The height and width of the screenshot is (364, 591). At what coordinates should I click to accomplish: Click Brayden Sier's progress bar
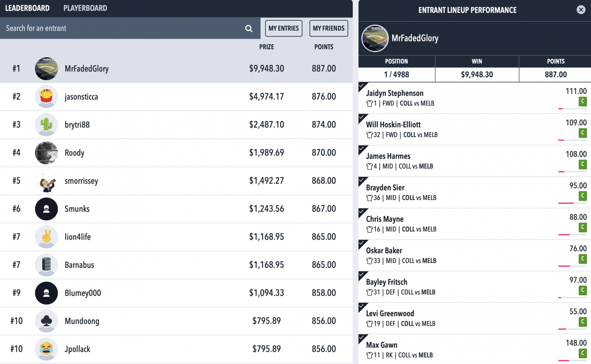pos(573,203)
